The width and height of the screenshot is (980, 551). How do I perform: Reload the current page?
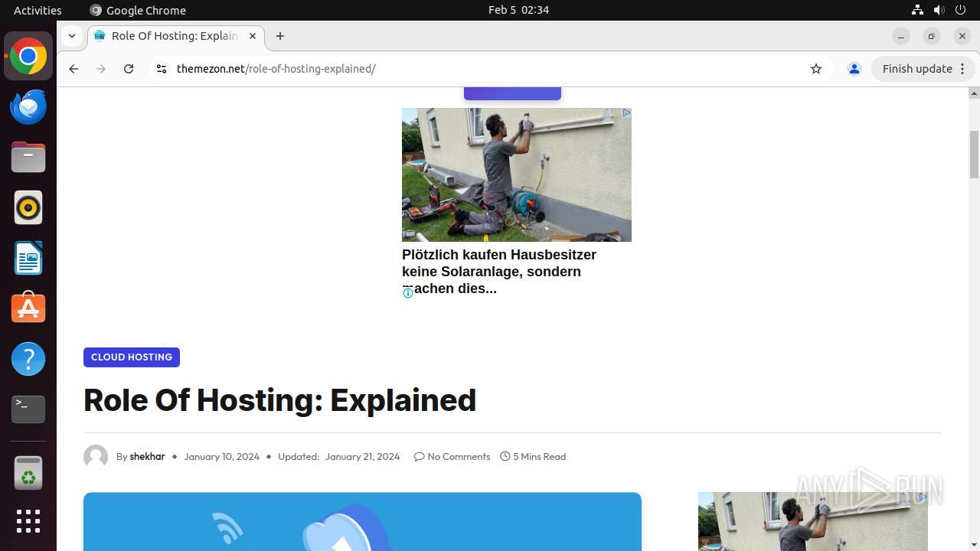[x=129, y=69]
